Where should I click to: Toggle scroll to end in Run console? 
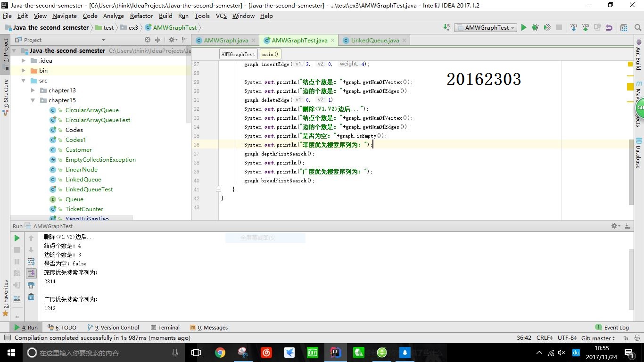31,273
